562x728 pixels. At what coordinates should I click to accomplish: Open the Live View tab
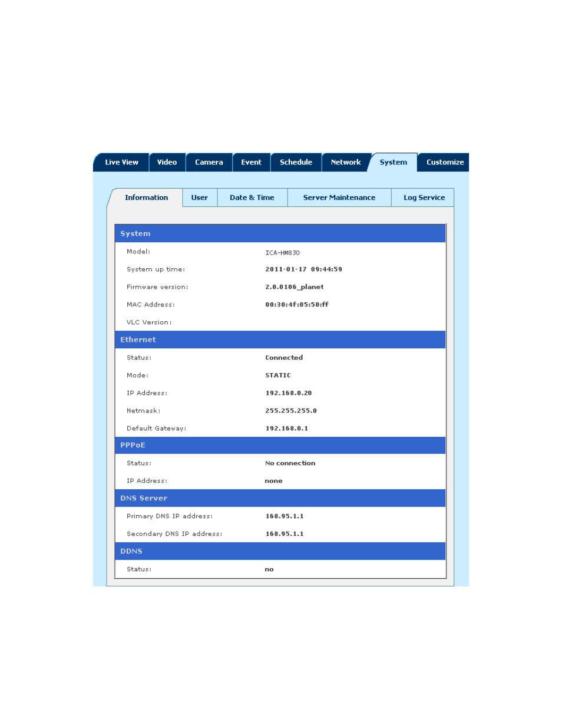click(x=121, y=162)
